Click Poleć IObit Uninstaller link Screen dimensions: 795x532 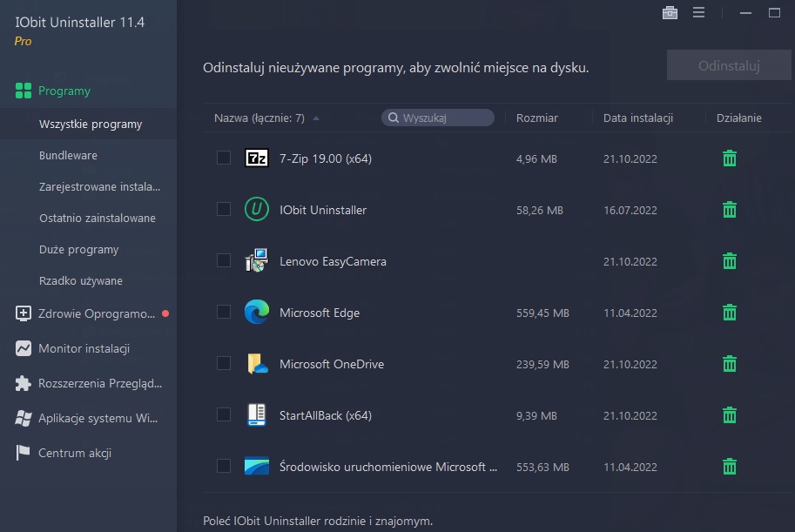[x=317, y=521]
